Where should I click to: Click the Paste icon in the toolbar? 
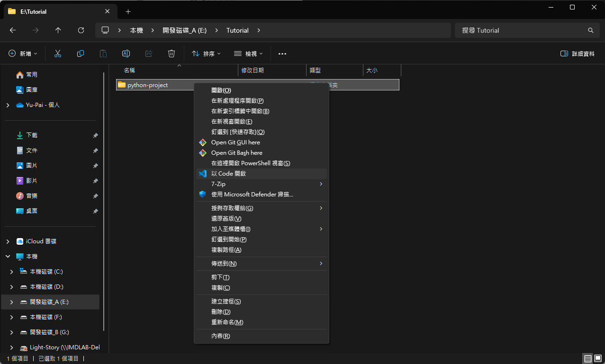103,53
